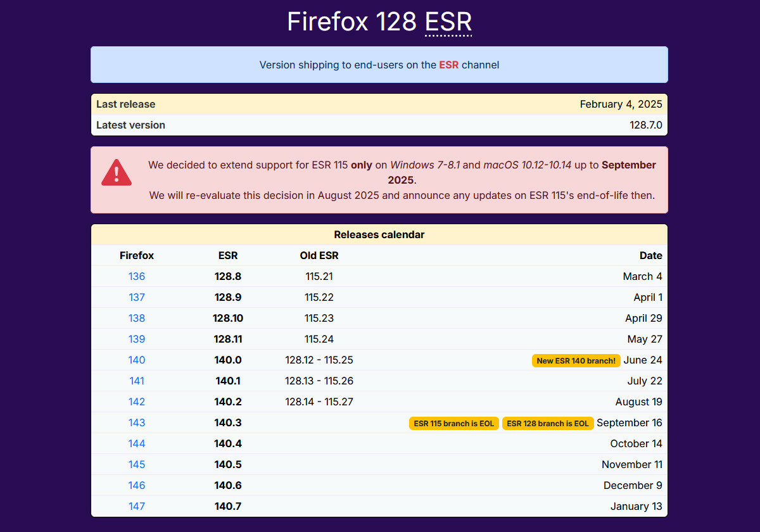
Task: Click the 'June 24' date text
Action: click(x=643, y=360)
